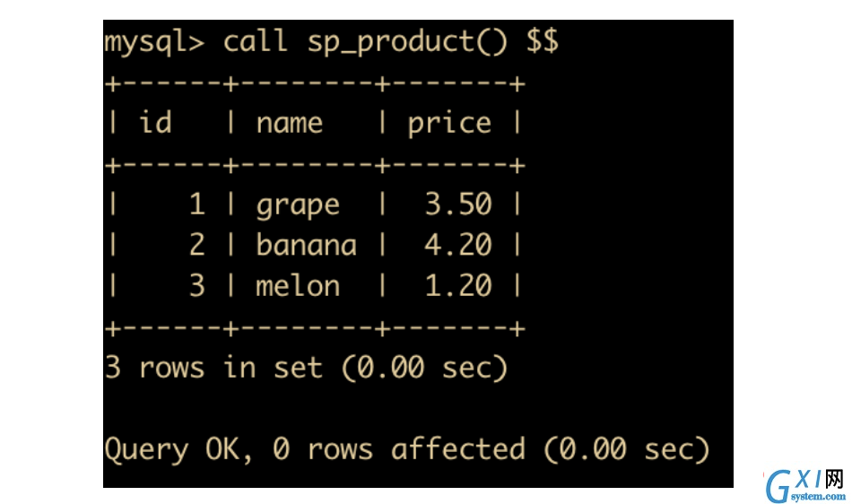Click the 'mysql>' prompt
Image resolution: width=852 pixels, height=504 pixels.
point(154,43)
